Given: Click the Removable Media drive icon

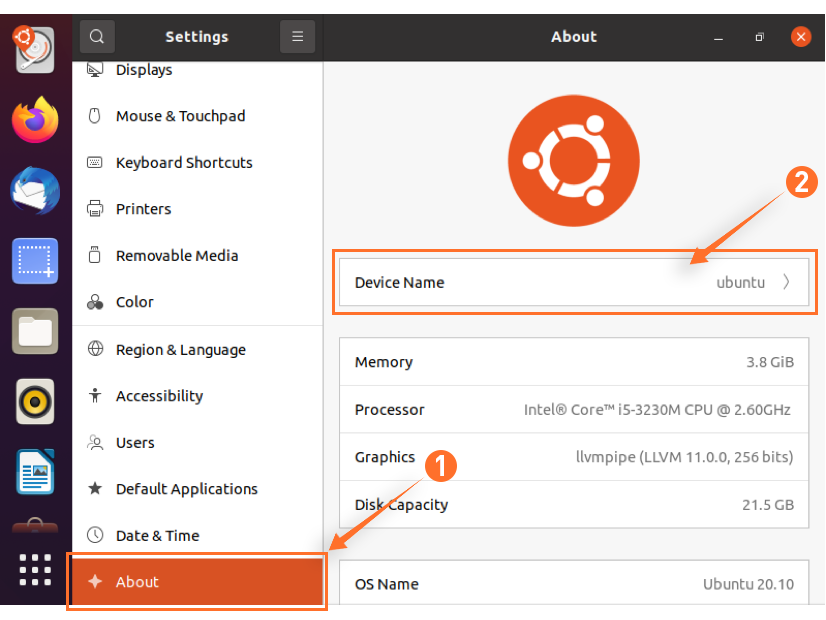Looking at the screenshot, I should [x=95, y=255].
